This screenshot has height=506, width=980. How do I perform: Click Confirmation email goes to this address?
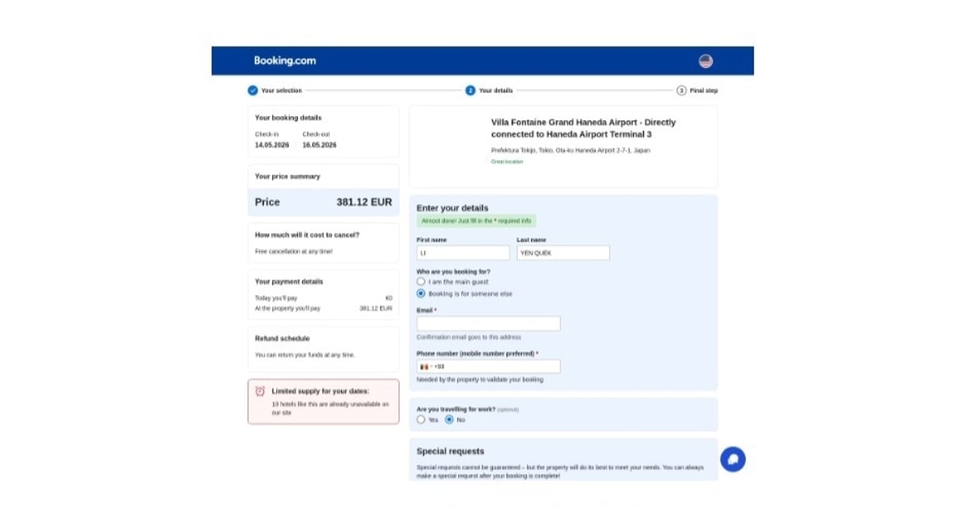469,338
